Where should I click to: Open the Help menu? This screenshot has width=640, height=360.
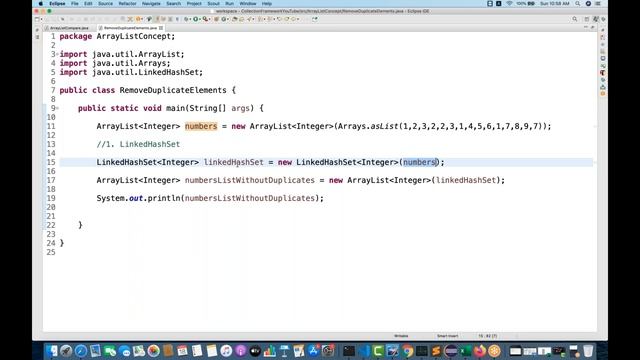(267, 4)
